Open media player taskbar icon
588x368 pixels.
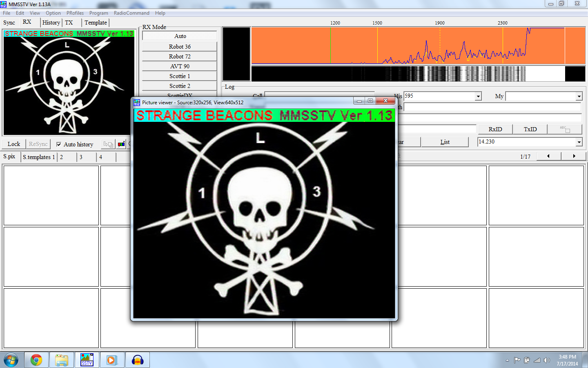click(x=111, y=360)
